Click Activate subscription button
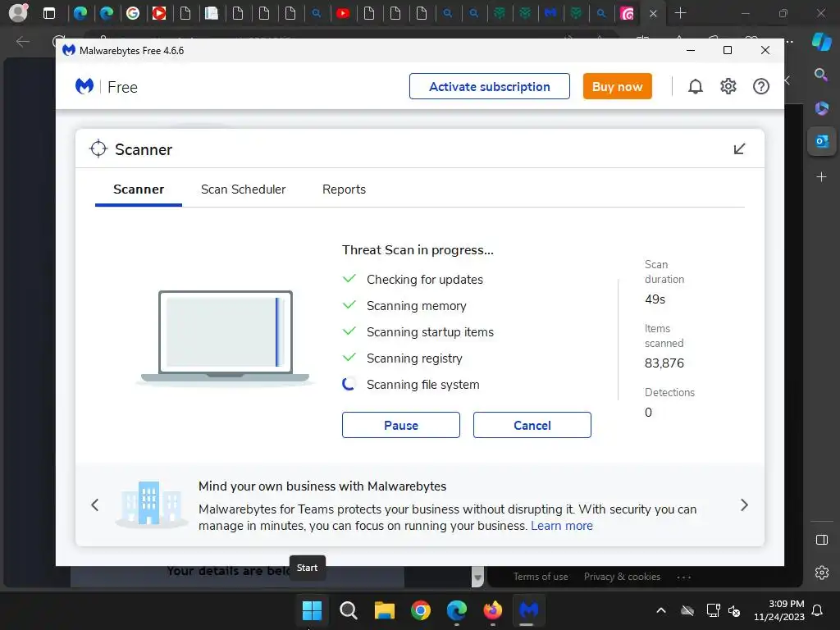 click(489, 86)
